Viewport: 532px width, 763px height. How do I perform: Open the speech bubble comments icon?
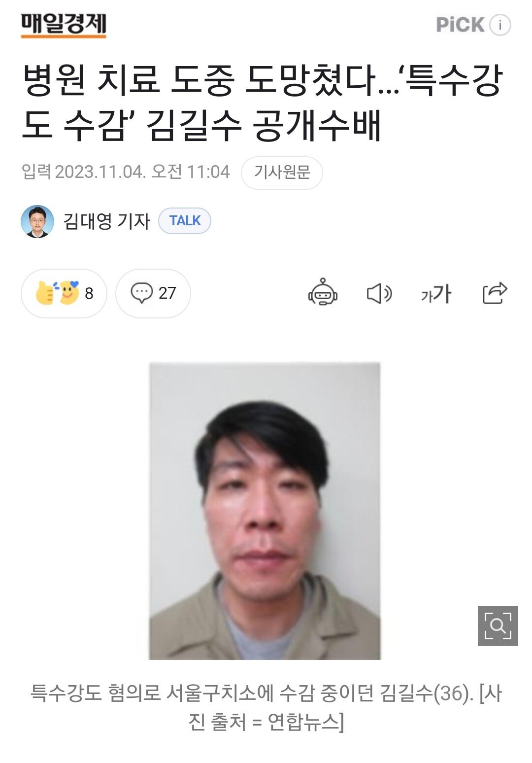pos(141,293)
